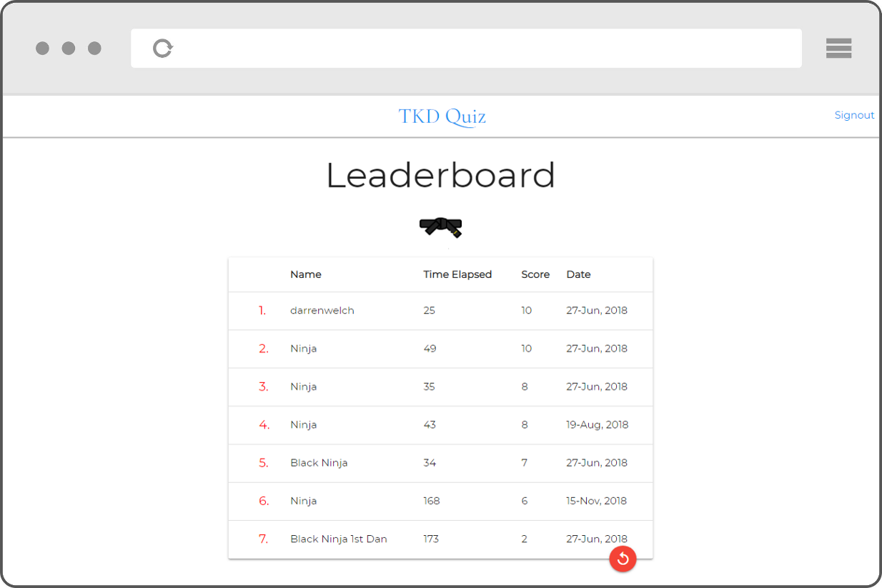This screenshot has height=588, width=882.
Task: Select the darrenwelch leaderboard entry
Action: pyautogui.click(x=322, y=311)
